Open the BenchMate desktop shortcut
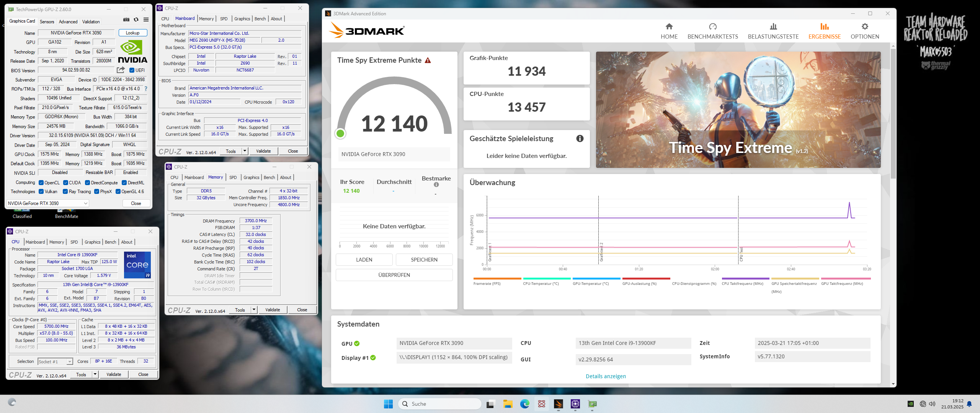 67,213
